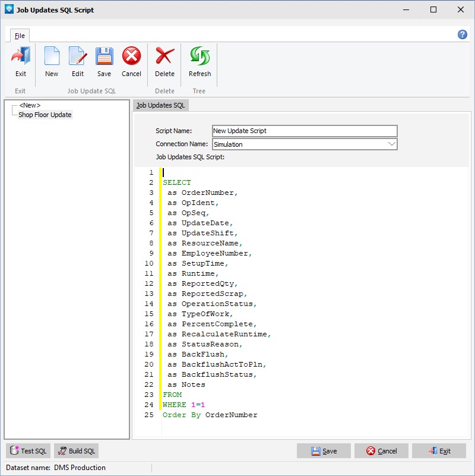Click 'as OperationStatus,' line in script
Image resolution: width=475 pixels, height=476 pixels.
212,304
